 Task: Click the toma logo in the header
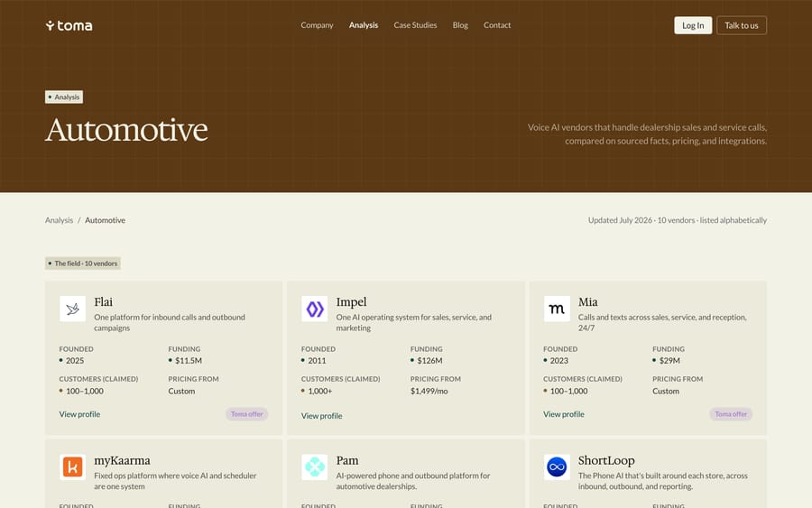click(69, 25)
